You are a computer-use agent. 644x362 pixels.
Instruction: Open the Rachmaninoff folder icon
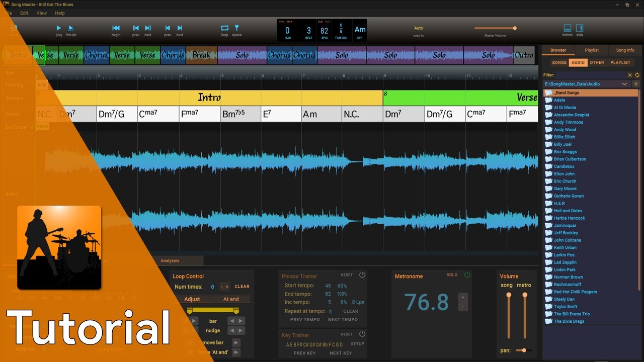(549, 284)
